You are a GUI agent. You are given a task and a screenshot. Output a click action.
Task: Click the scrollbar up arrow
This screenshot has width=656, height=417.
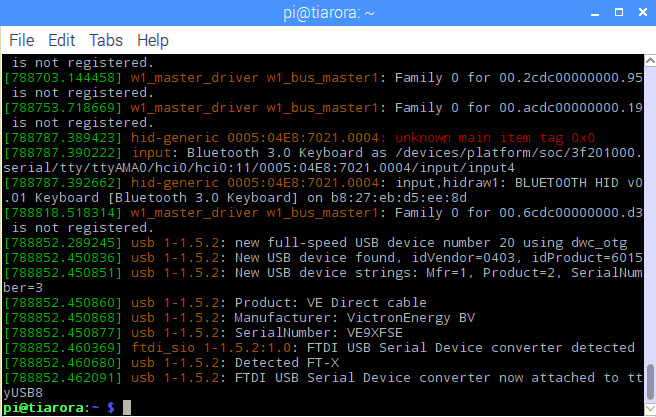tap(650, 61)
